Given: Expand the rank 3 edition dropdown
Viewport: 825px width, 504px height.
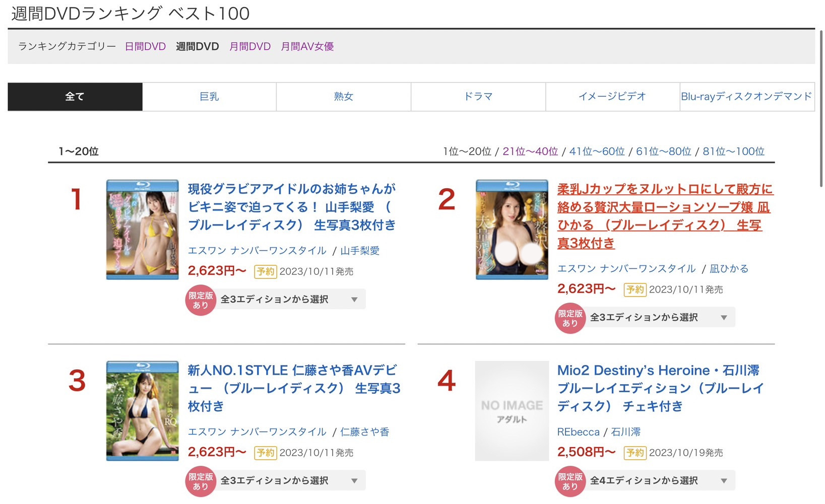Looking at the screenshot, I should tap(289, 481).
